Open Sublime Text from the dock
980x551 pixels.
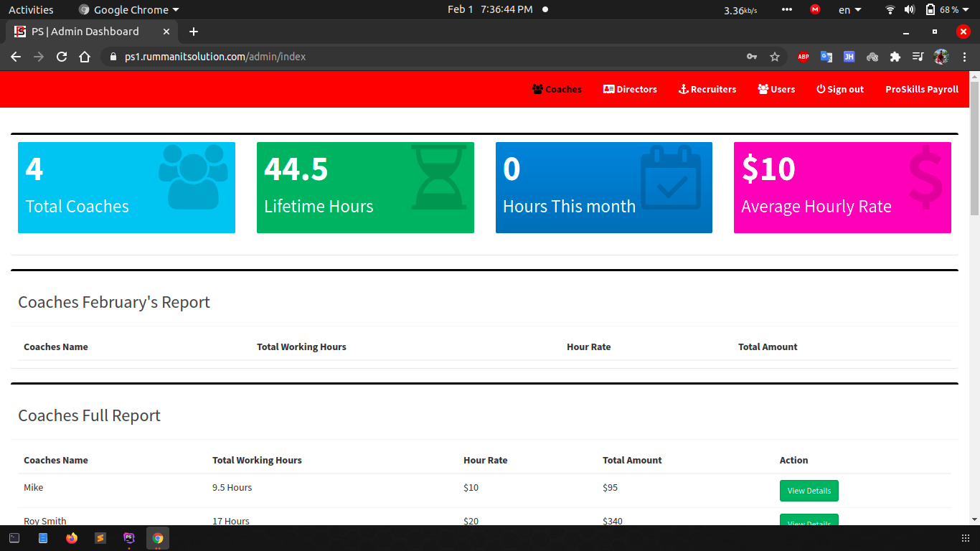pyautogui.click(x=100, y=538)
